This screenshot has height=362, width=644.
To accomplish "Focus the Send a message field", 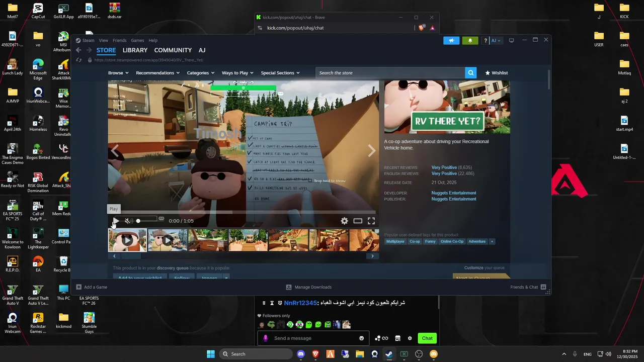I will (x=313, y=338).
